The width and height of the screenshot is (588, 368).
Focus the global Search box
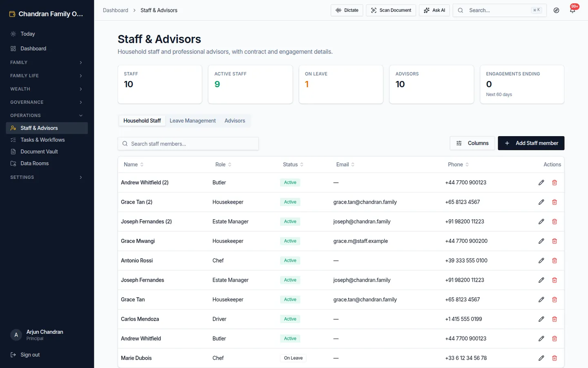[x=499, y=10]
